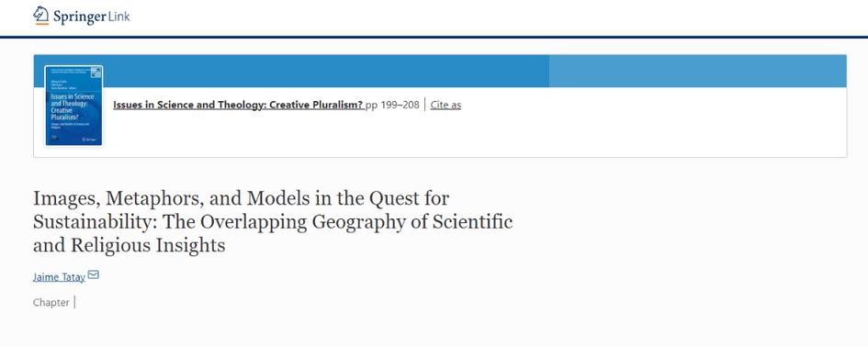Click the editor names on book cover
Image resolution: width=868 pixels, height=347 pixels.
click(63, 84)
